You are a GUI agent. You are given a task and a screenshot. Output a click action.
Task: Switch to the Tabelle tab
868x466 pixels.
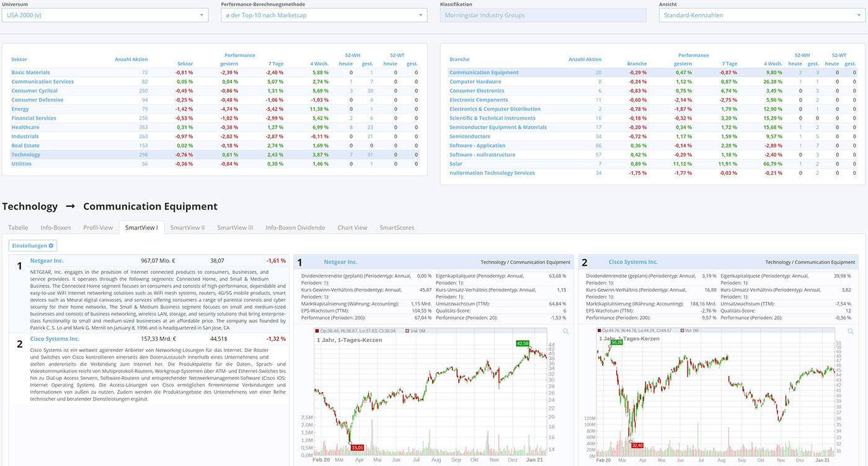(x=18, y=227)
